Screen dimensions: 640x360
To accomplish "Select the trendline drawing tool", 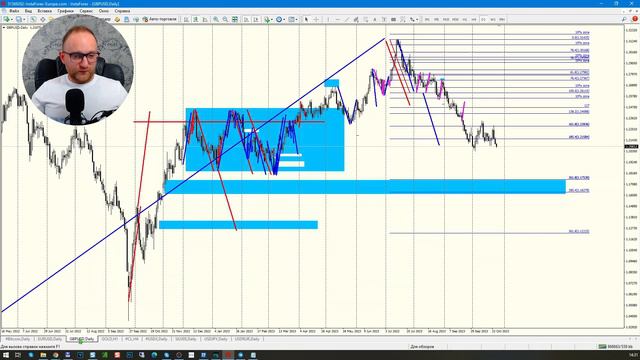I will pyautogui.click(x=347, y=19).
